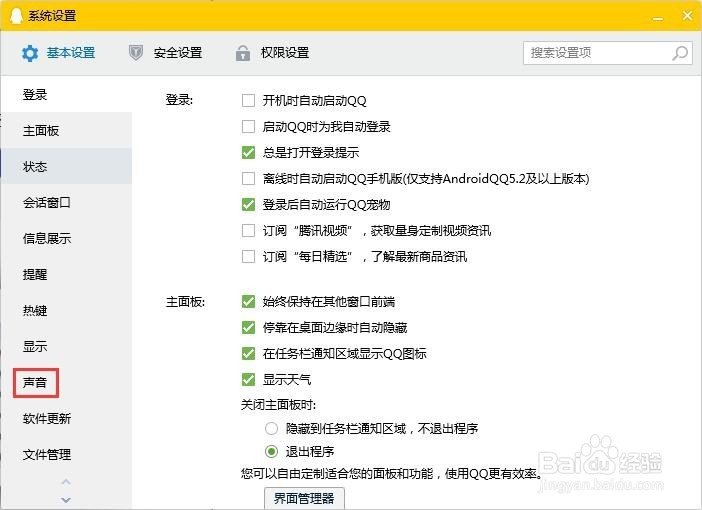Select 文件管理 in the sidebar
The height and width of the screenshot is (510, 702).
click(66, 454)
